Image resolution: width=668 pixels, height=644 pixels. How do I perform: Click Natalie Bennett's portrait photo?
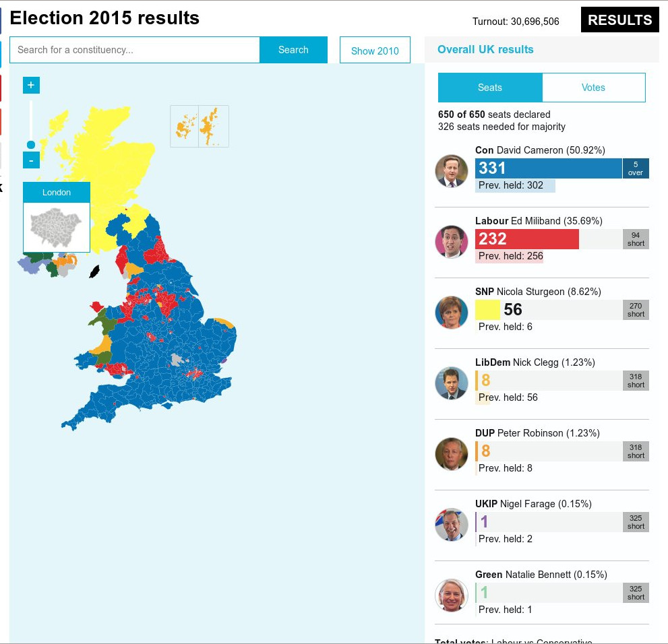click(452, 595)
